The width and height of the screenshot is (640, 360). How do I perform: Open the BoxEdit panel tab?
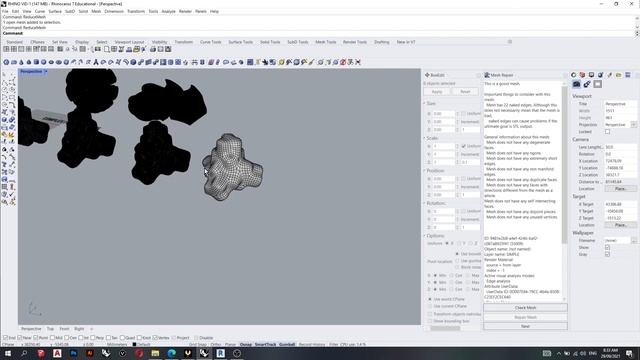435,75
